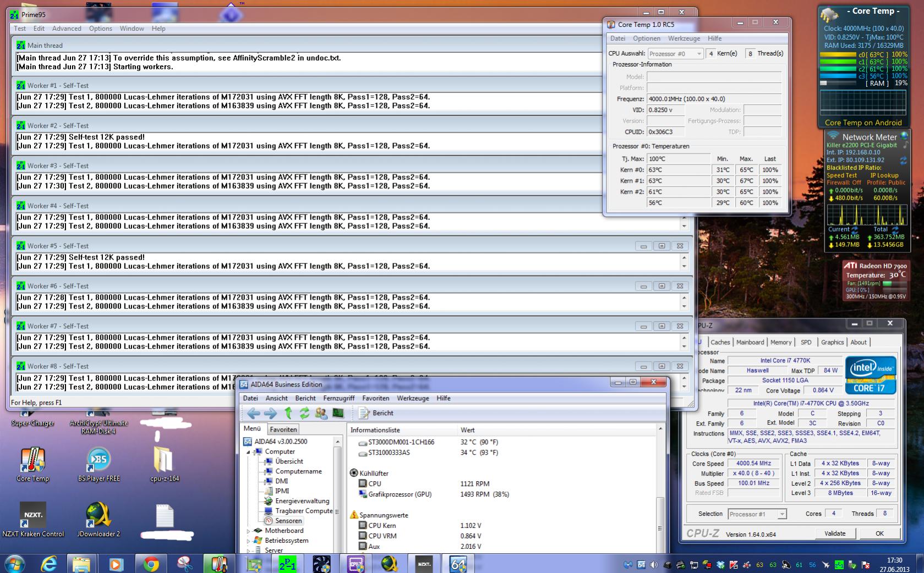Switch to the Graphics tab in CPU-Z

coord(832,342)
